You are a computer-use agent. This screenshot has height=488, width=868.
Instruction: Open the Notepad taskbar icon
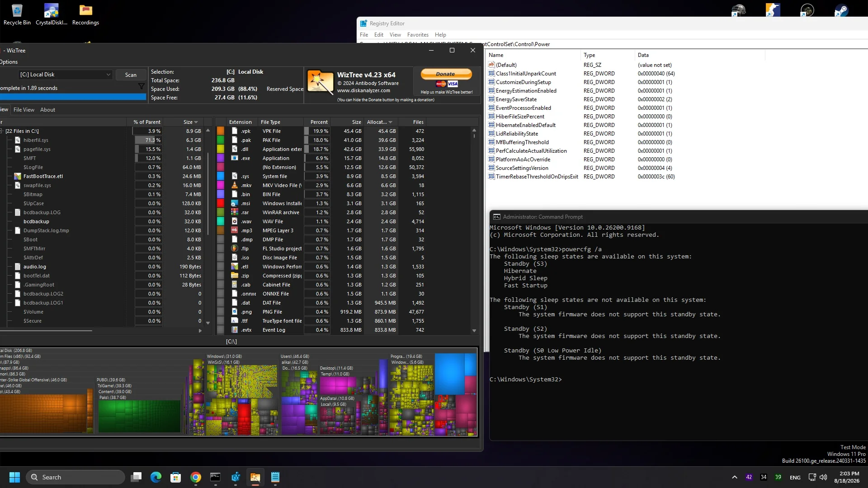coord(275,477)
